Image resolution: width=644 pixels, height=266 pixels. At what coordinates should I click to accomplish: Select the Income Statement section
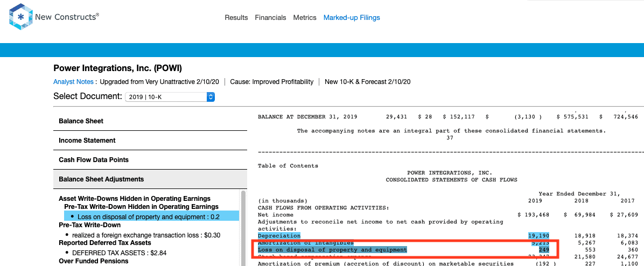(x=150, y=141)
